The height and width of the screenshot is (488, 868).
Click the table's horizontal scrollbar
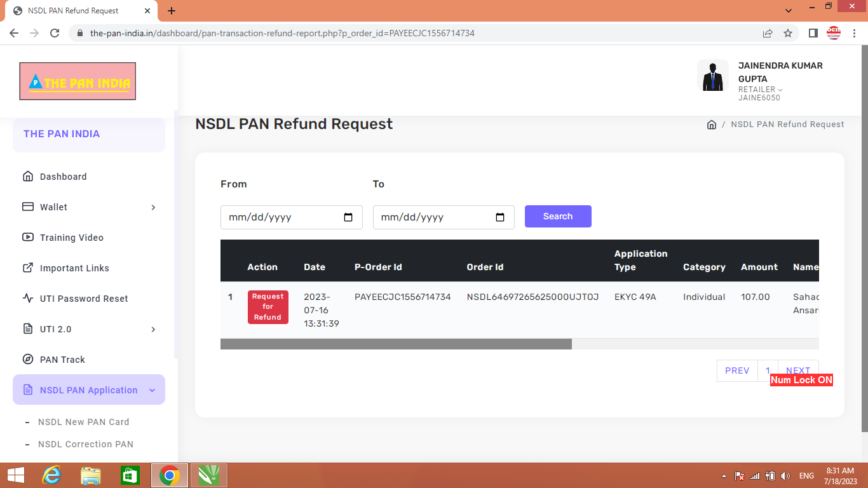pos(396,344)
